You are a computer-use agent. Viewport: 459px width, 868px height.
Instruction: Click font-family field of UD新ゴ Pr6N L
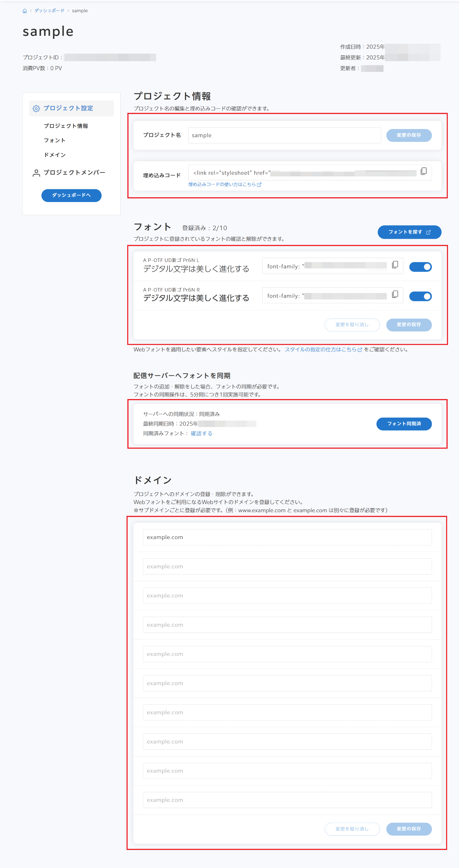333,266
